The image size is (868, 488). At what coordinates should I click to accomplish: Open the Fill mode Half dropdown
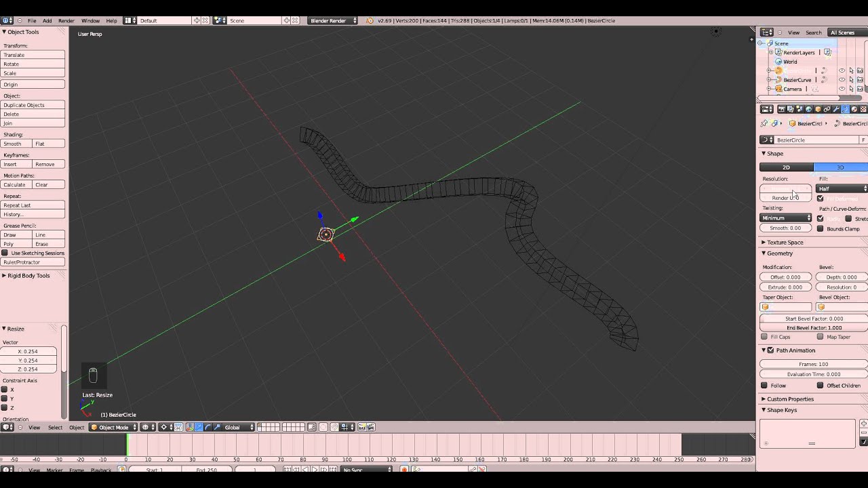click(x=842, y=188)
